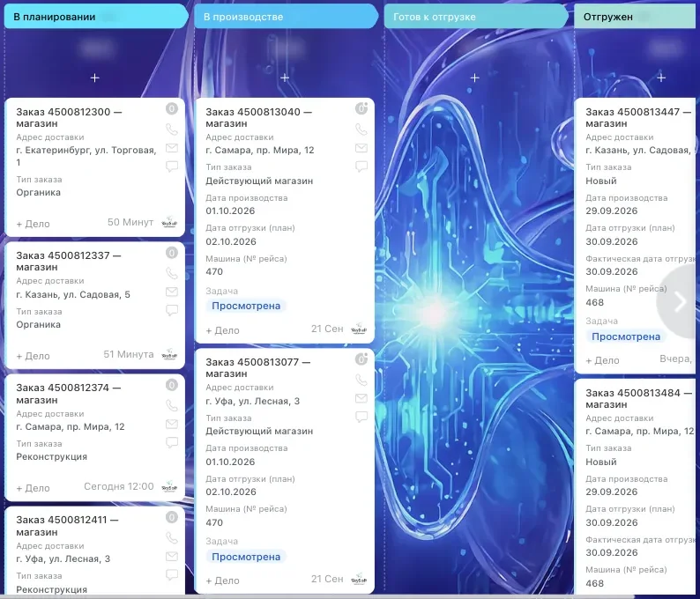The image size is (700, 599).
Task: Click address г. Екатеринбург, ул. Торговая
Action: tap(86, 156)
